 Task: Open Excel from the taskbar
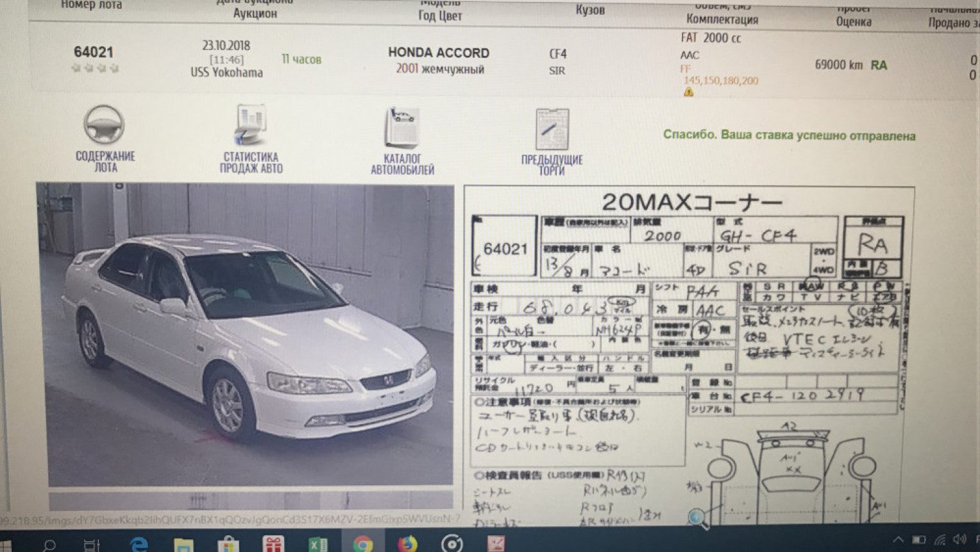coord(317,544)
